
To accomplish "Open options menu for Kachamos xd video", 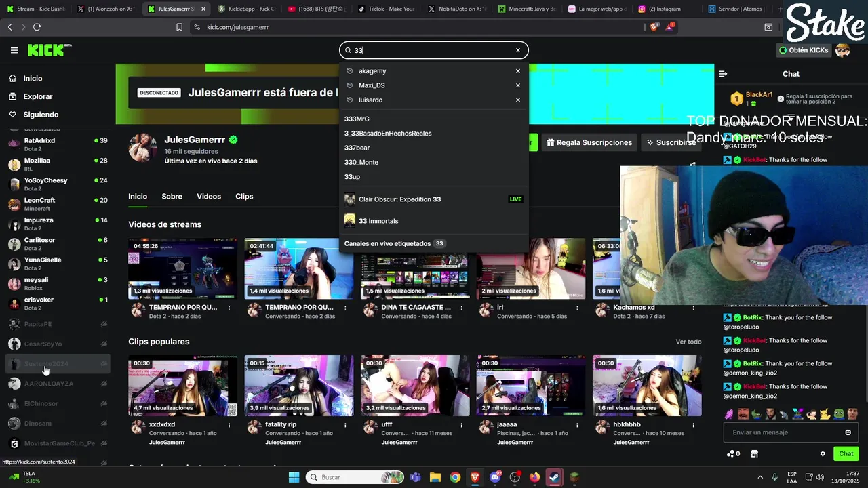I will pyautogui.click(x=693, y=308).
